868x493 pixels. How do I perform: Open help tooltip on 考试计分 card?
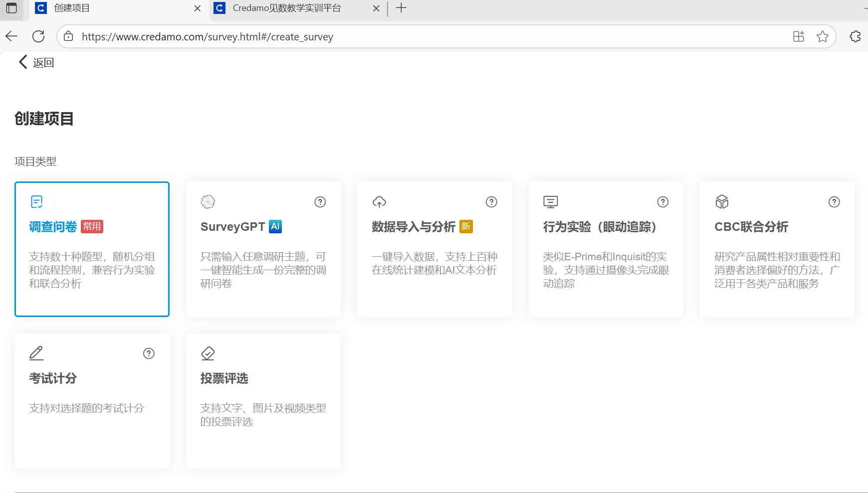pyautogui.click(x=148, y=353)
